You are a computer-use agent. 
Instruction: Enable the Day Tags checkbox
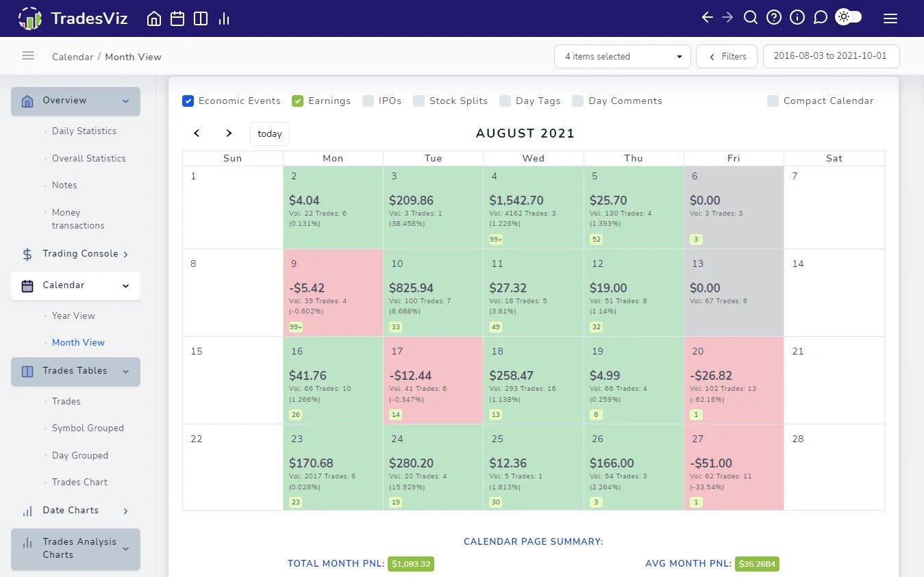pos(505,101)
